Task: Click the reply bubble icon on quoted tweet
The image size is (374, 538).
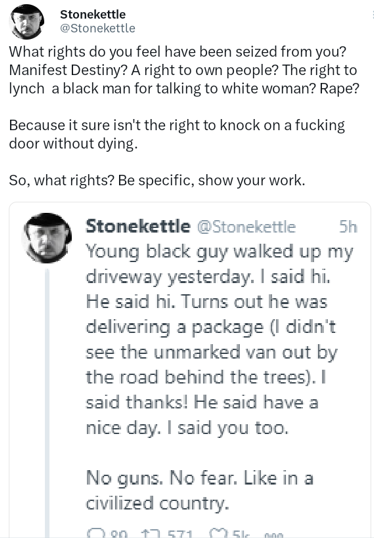Action: [96, 534]
